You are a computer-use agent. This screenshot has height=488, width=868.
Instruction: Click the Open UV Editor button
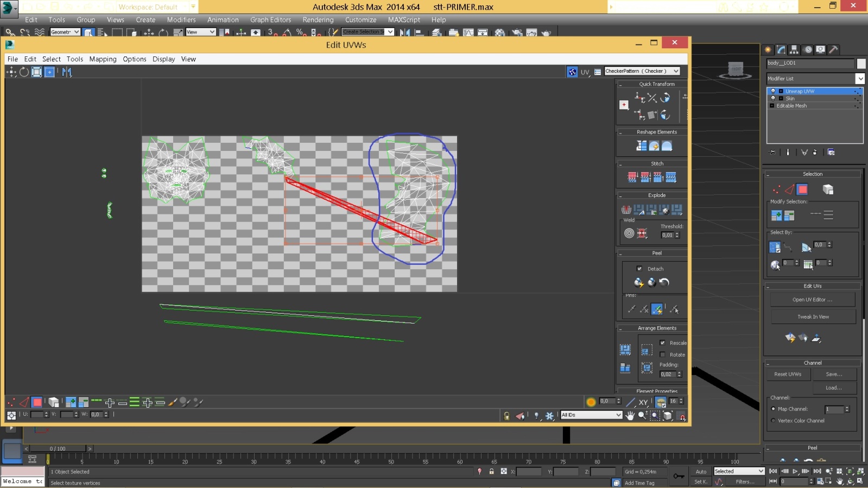812,300
